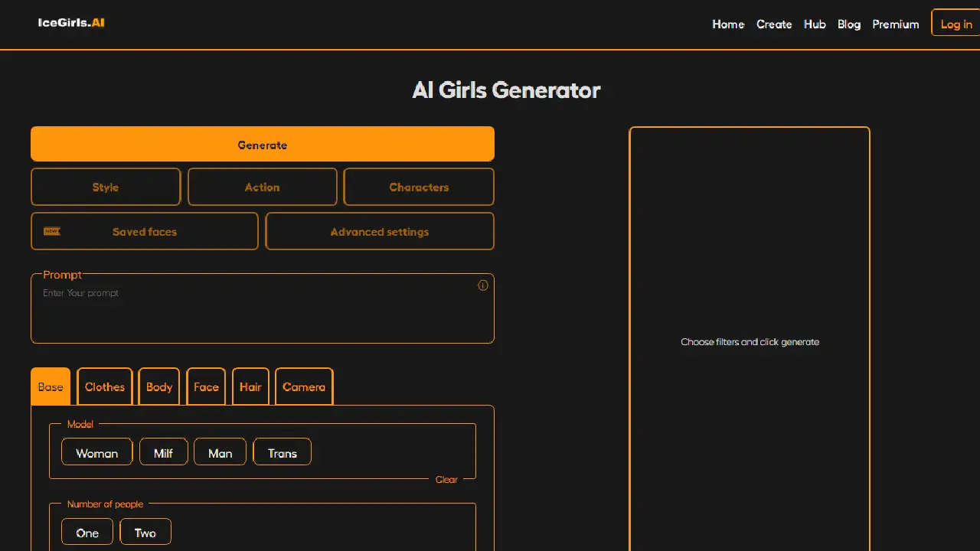The height and width of the screenshot is (551, 980).
Task: Select the Woman model option
Action: 97,452
